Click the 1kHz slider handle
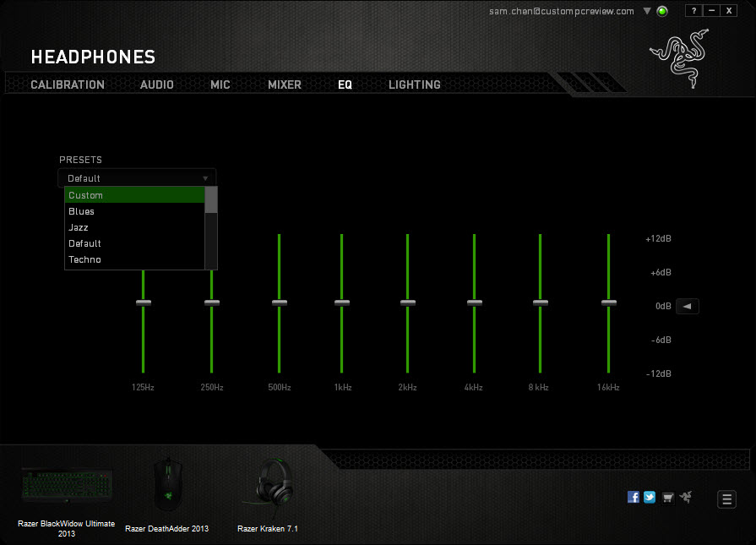This screenshot has width=756, height=545. (342, 302)
